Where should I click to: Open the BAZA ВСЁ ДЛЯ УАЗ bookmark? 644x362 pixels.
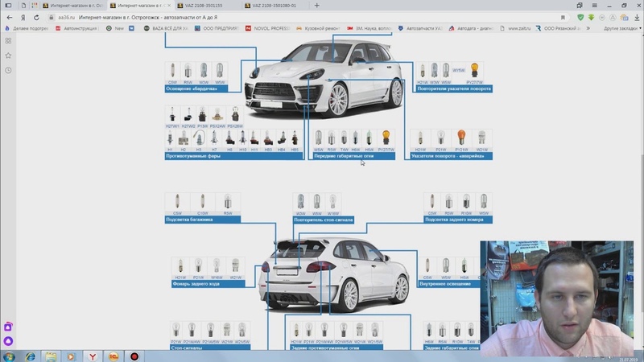(x=166, y=28)
